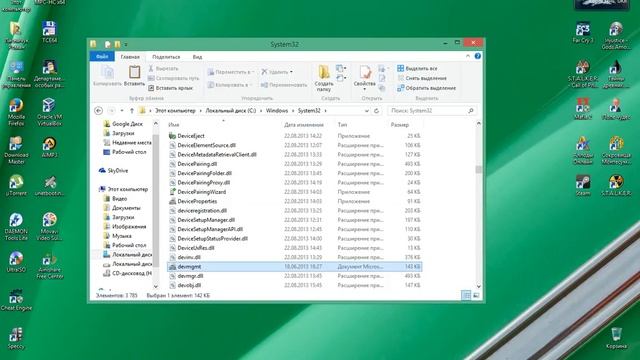Open the recent locations dropdown arrow
This screenshot has height=360, width=640.
click(122, 111)
